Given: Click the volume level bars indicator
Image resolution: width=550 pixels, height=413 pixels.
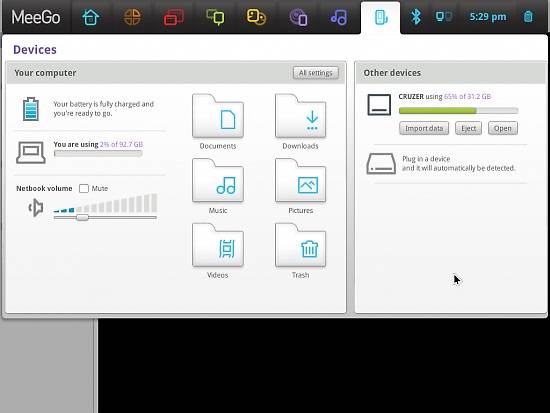Looking at the screenshot, I should pos(105,203).
